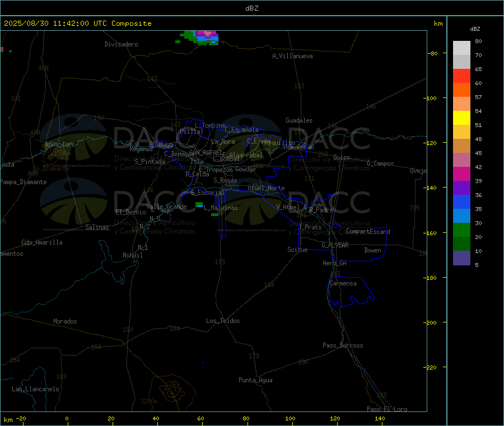Click the Soitue map label
The height and width of the screenshot is (426, 504).
(x=297, y=250)
